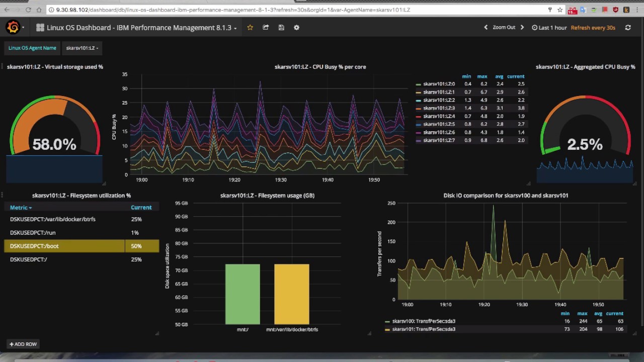Select DSKUSEDPCT:/boot table row
The height and width of the screenshot is (362, 644).
pyautogui.click(x=82, y=246)
